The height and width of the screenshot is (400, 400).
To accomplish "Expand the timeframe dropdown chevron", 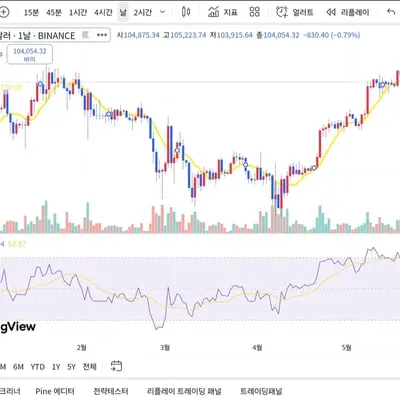I will pos(163,12).
